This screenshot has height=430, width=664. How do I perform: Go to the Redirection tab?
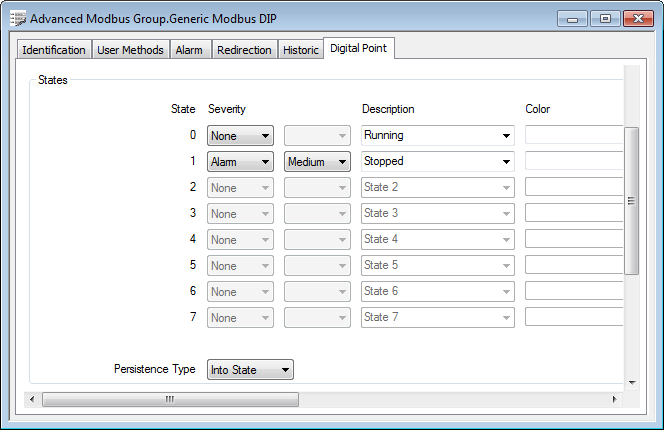[244, 50]
